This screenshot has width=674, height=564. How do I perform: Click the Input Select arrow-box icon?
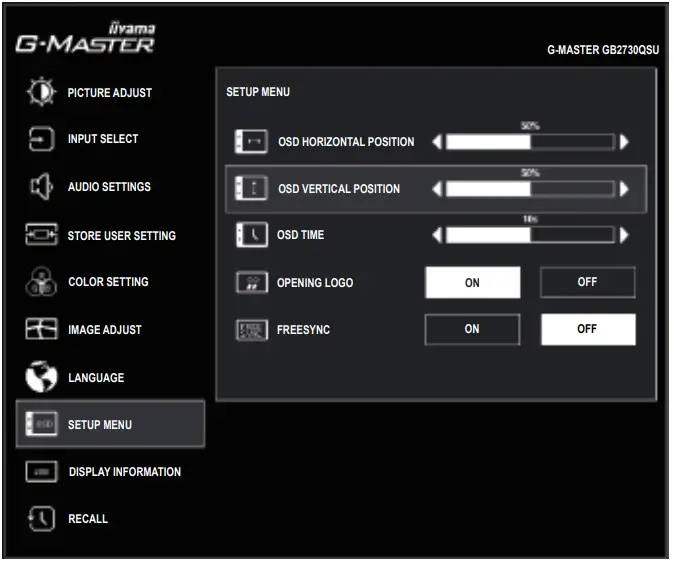pyautogui.click(x=41, y=139)
